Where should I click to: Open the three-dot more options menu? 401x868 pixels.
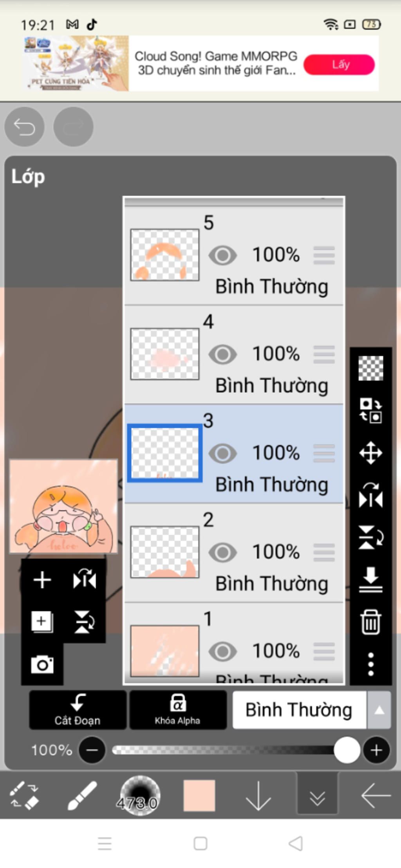[370, 664]
